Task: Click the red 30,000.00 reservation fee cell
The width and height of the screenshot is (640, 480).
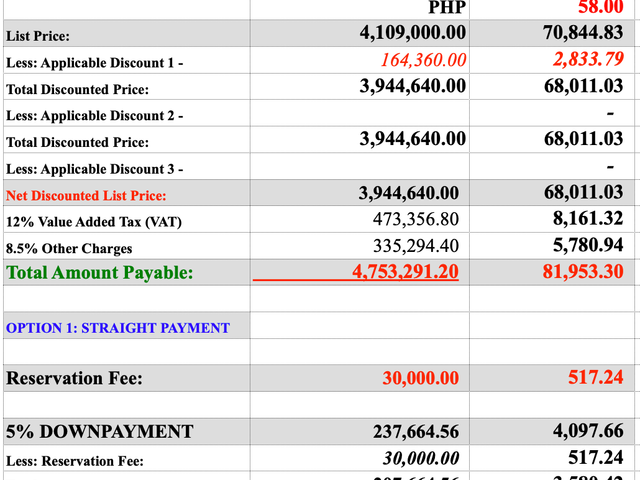Action: point(360,378)
